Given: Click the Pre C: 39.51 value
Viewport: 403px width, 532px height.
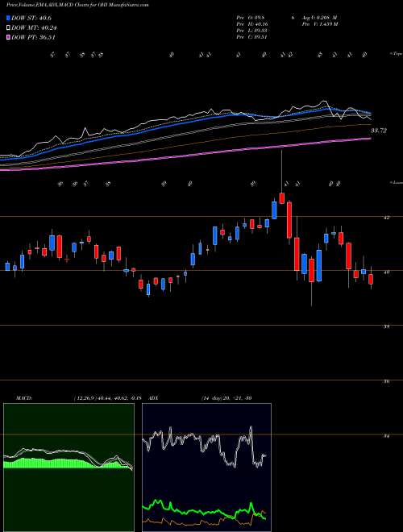Looking at the screenshot, I should click(x=253, y=37).
